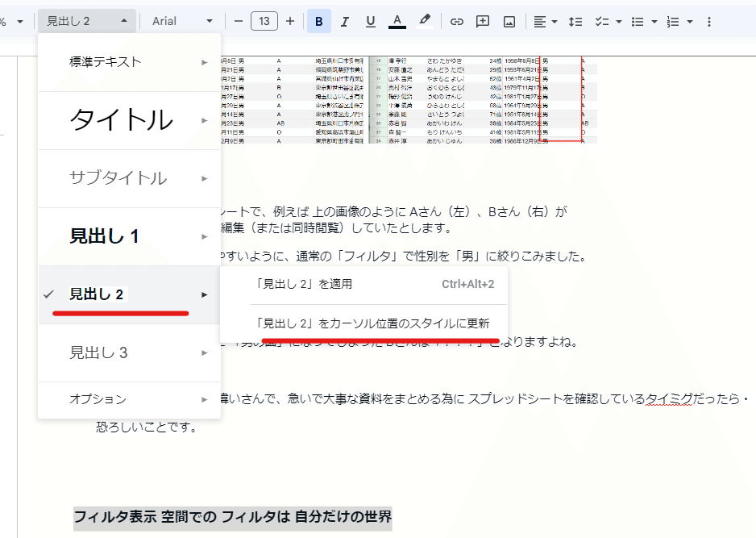Viewport: 756px width, 538px height.
Task: Open the Arial font dropdown
Action: 182,21
